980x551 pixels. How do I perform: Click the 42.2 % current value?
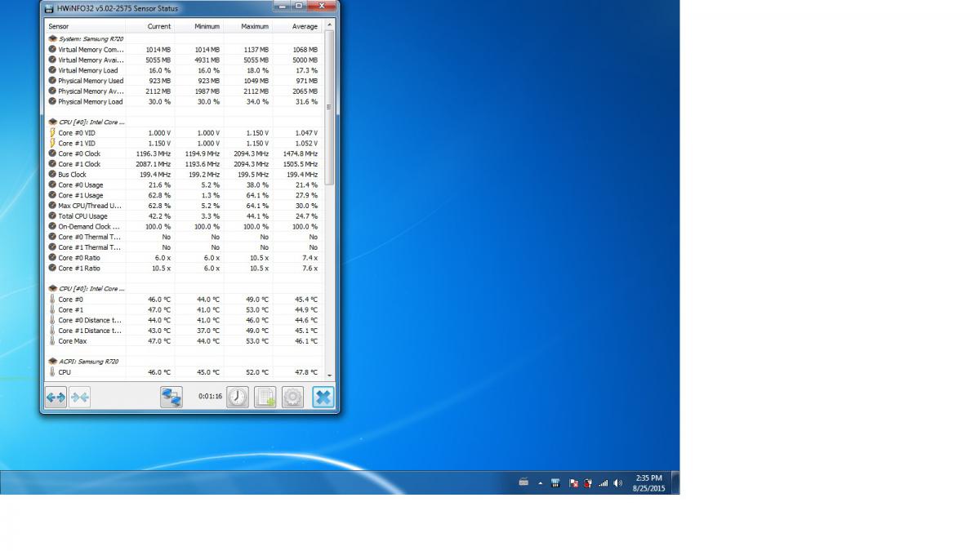pyautogui.click(x=159, y=216)
